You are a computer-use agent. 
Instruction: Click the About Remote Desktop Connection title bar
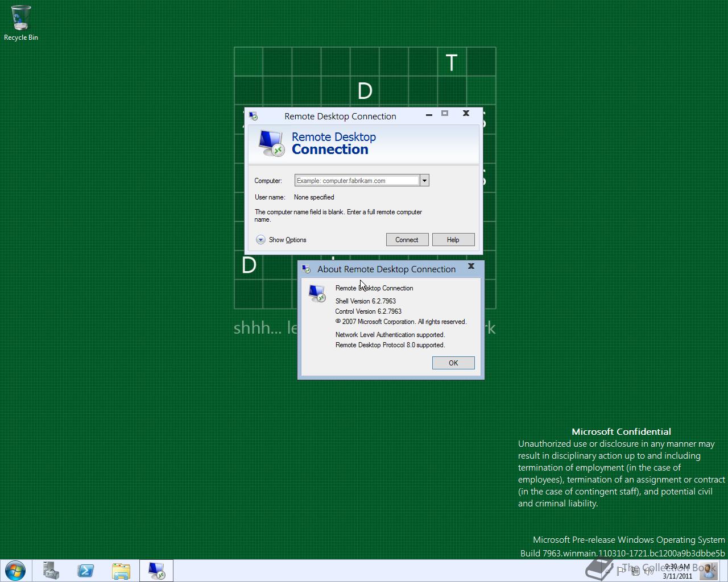click(387, 269)
